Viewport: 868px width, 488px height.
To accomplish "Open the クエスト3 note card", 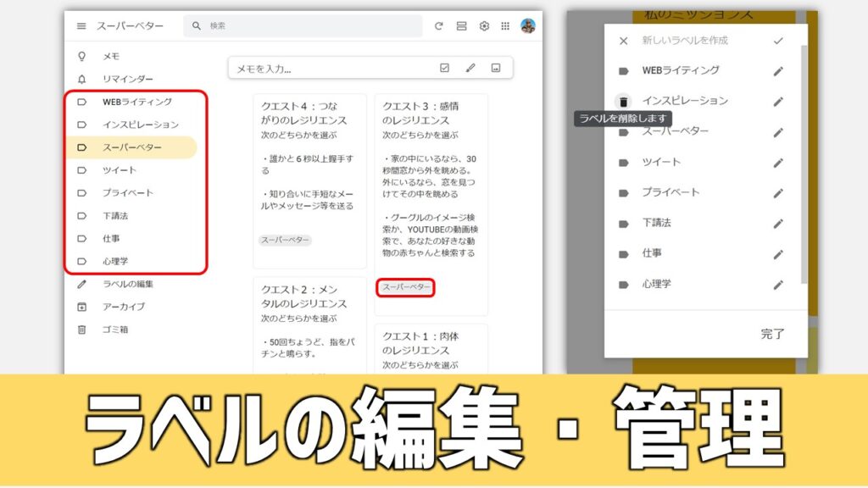I will click(431, 205).
